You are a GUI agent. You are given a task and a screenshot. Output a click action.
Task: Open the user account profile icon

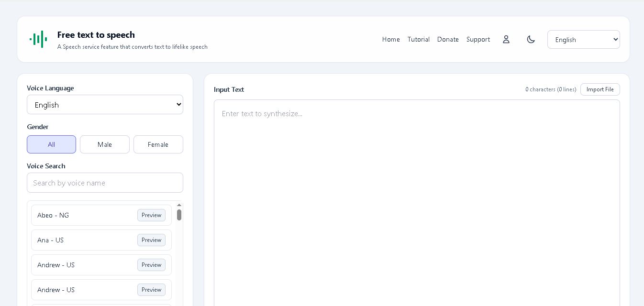tap(506, 39)
